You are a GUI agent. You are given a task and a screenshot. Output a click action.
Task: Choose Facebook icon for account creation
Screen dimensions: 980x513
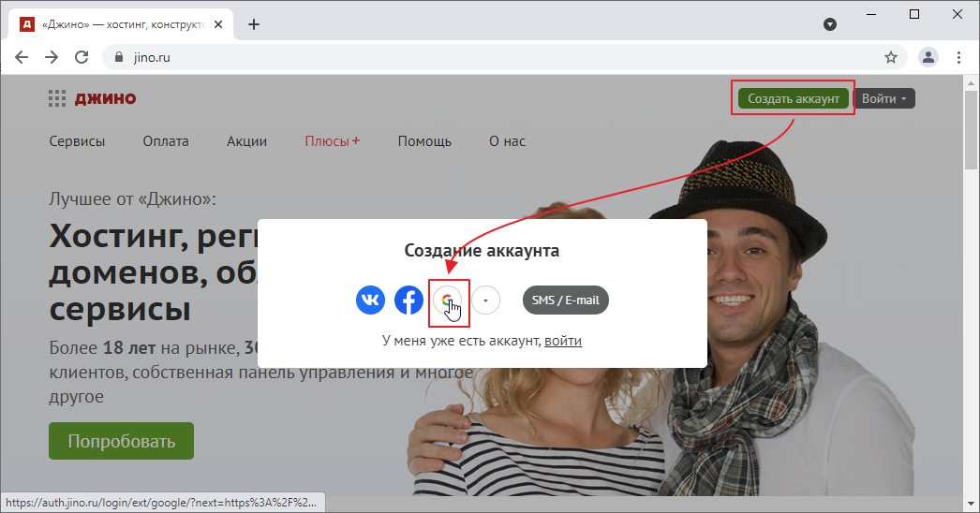click(408, 300)
